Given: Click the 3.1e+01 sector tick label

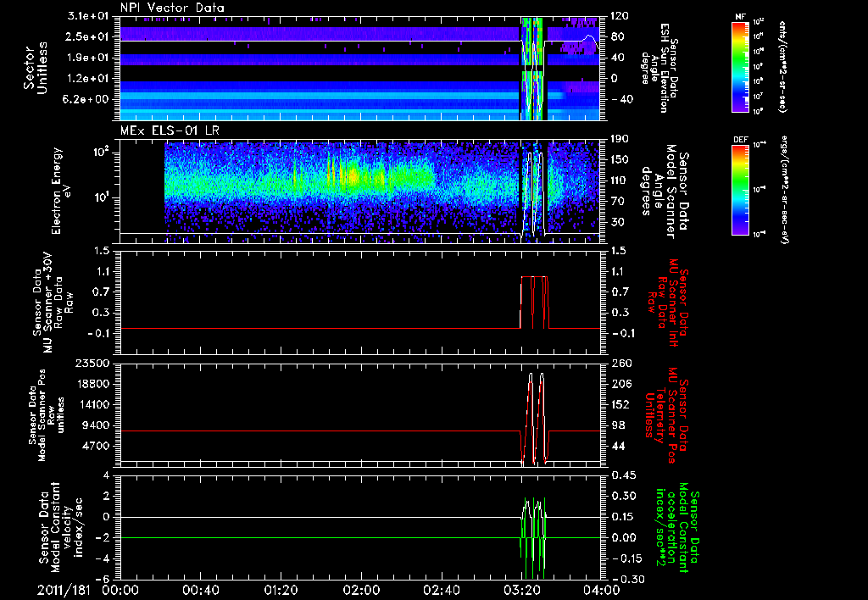Looking at the screenshot, I should point(90,16).
